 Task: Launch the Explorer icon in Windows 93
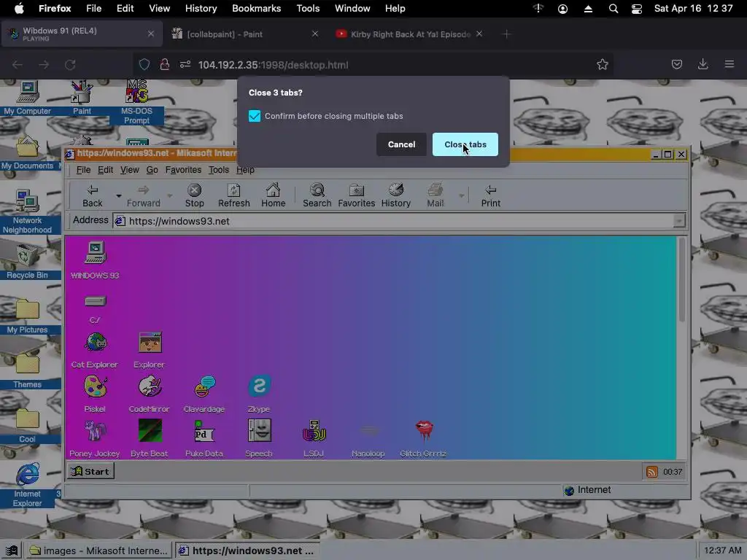(149, 351)
